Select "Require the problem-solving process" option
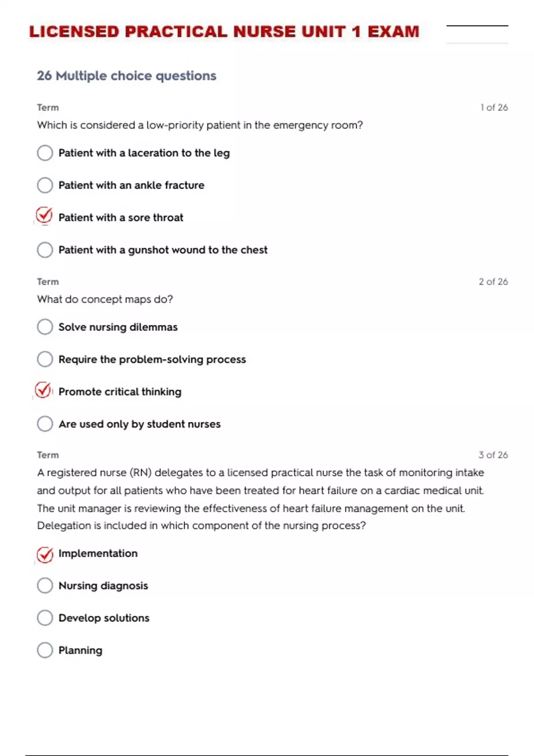 coord(45,359)
